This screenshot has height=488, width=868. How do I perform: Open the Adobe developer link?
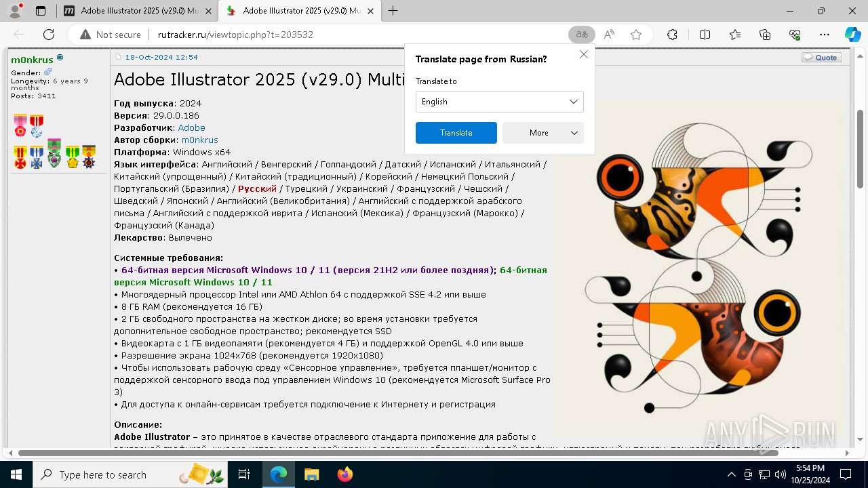click(191, 128)
